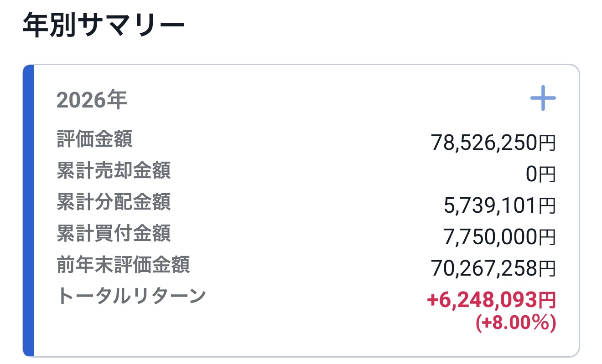602x364 pixels.
Task: Expand the 2026年 summary with plus icon
Action: (x=543, y=98)
